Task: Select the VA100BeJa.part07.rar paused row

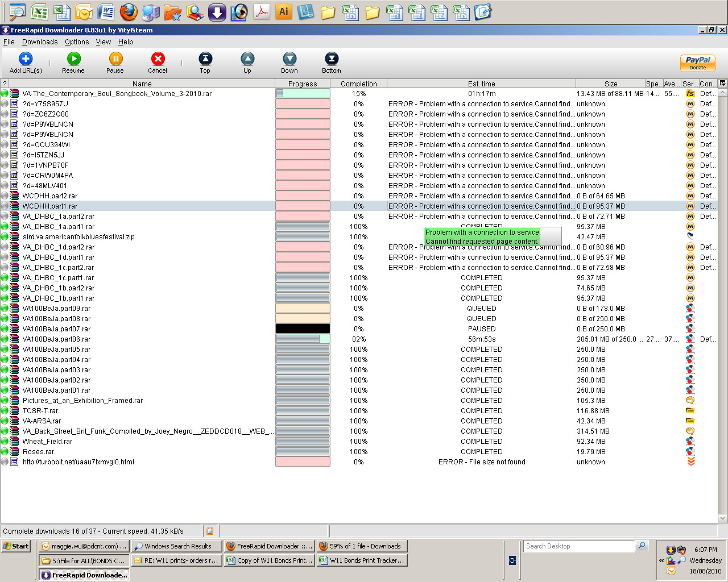Action: click(57, 329)
